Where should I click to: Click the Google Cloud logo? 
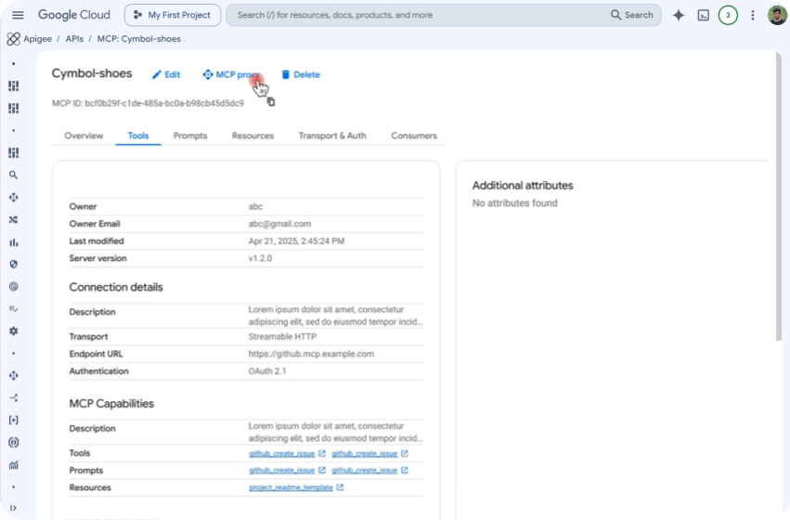click(x=74, y=15)
